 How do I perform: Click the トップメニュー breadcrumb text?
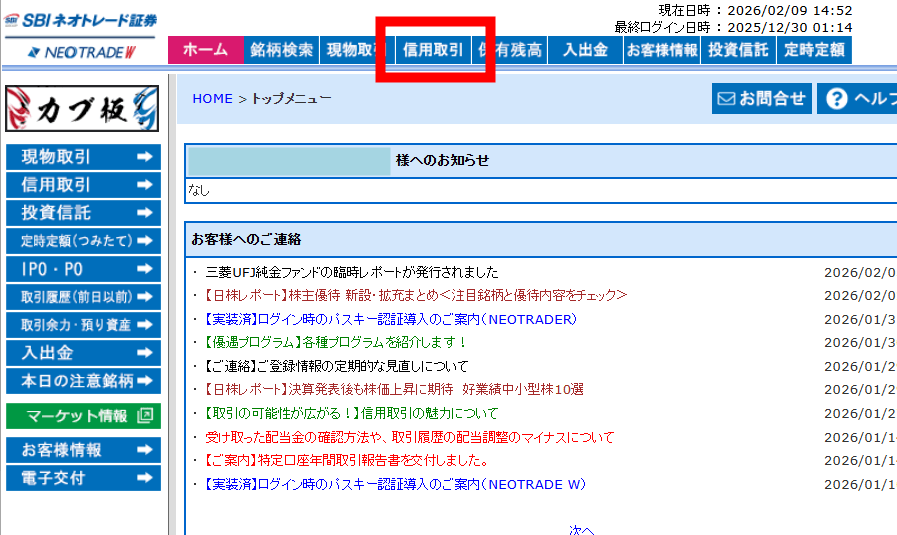click(x=291, y=98)
